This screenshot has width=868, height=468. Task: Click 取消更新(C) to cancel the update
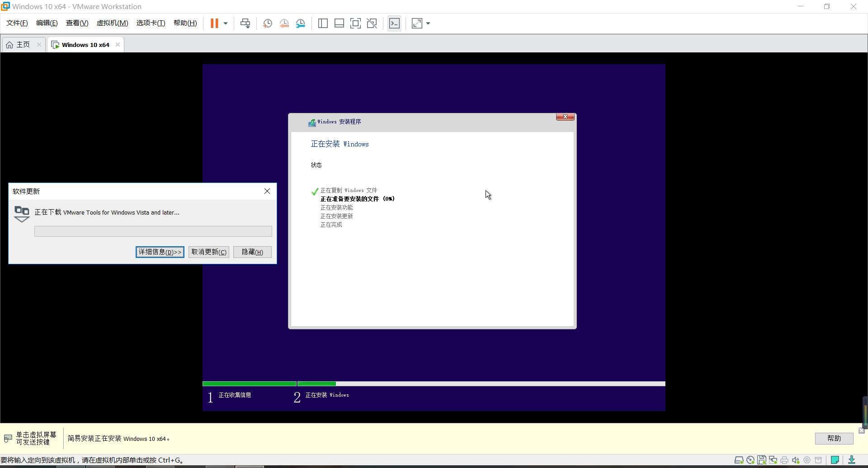coord(209,252)
